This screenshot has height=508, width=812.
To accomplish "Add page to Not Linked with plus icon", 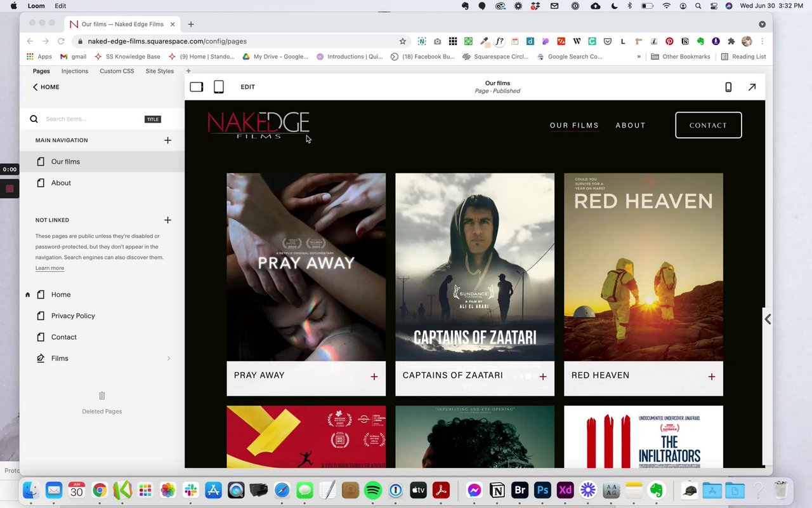I will coord(167,220).
